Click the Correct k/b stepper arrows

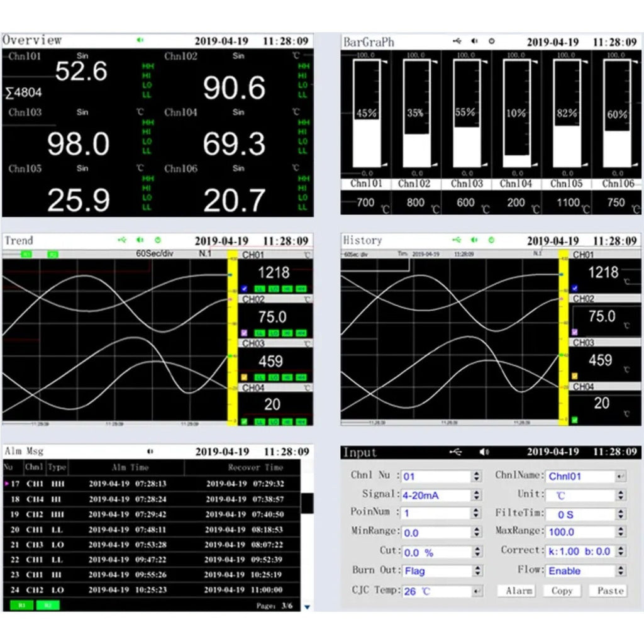tap(621, 551)
